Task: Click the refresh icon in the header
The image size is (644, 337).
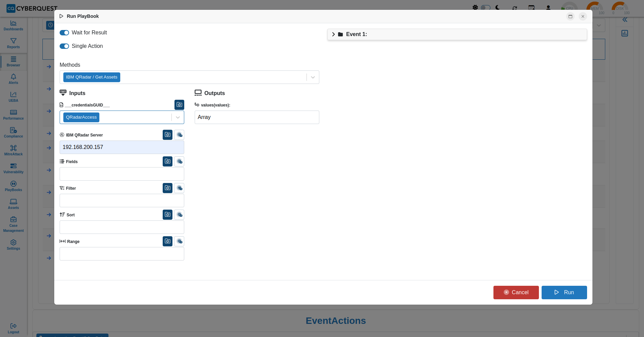Action: [515, 8]
